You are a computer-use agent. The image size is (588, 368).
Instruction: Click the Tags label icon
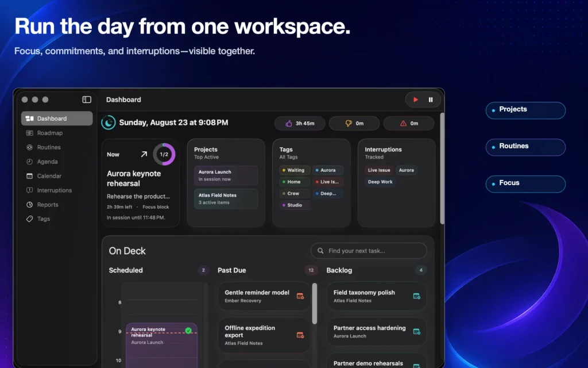pos(30,218)
